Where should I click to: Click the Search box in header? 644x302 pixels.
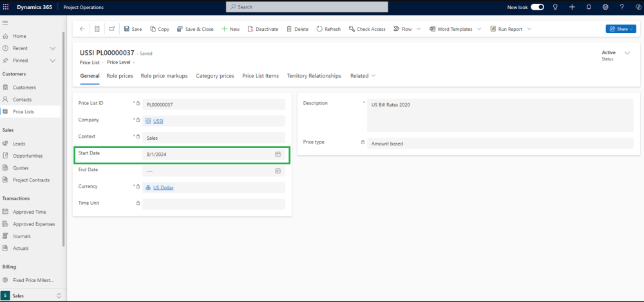click(307, 7)
